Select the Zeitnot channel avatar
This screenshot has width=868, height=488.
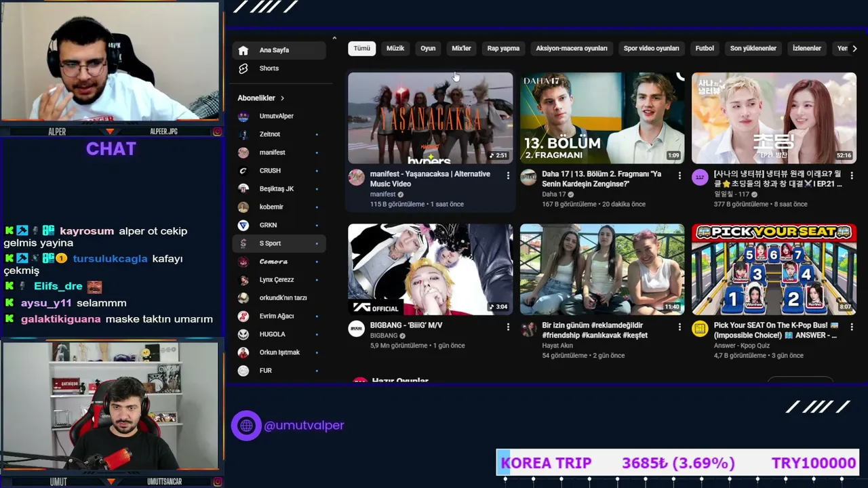(x=243, y=134)
